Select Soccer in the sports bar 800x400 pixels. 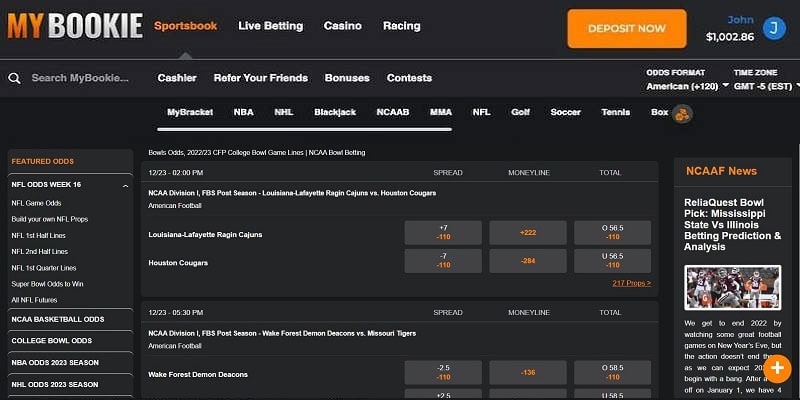[x=565, y=112]
